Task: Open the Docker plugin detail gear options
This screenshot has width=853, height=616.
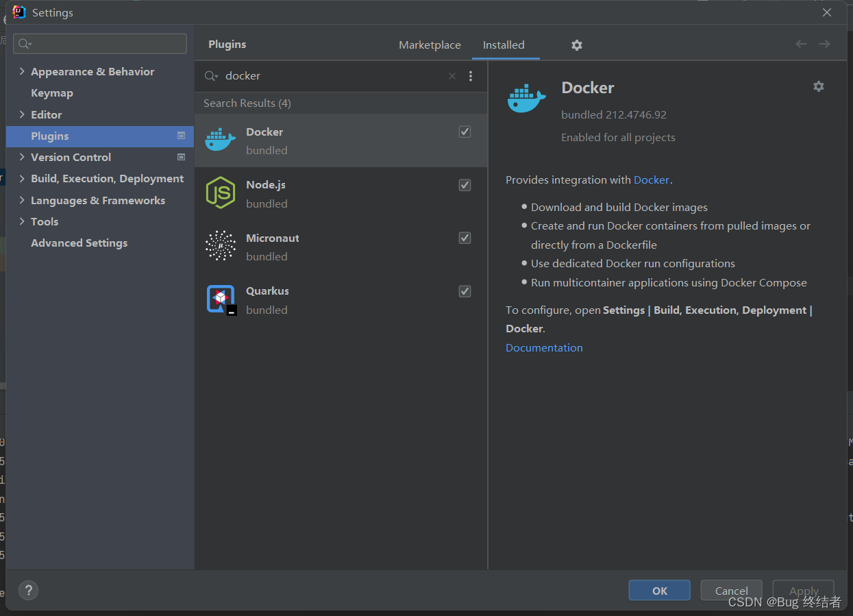Action: tap(818, 86)
